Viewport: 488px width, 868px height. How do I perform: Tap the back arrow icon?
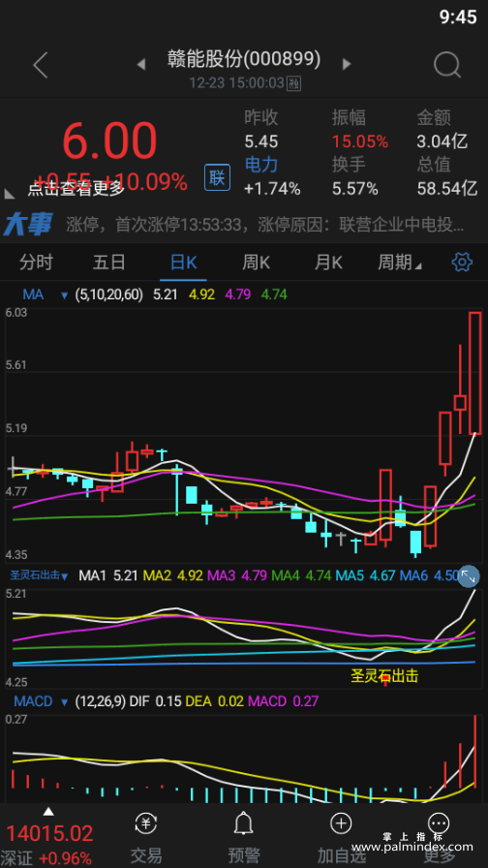coord(41,65)
